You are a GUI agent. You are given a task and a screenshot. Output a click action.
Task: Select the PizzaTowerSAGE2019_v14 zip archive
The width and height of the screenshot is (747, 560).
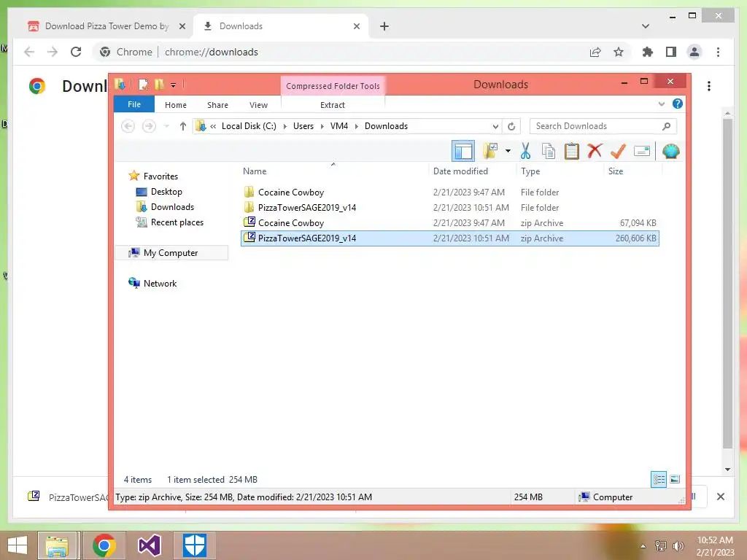point(449,238)
